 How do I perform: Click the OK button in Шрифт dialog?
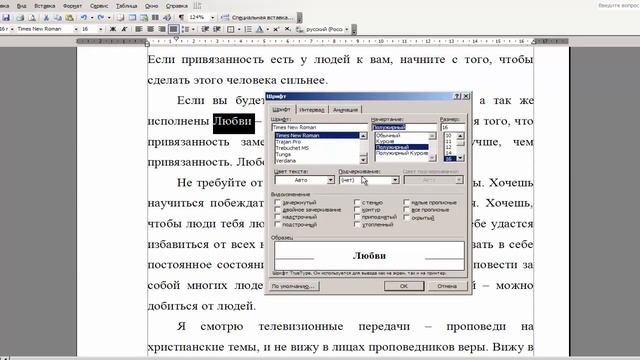pyautogui.click(x=404, y=286)
